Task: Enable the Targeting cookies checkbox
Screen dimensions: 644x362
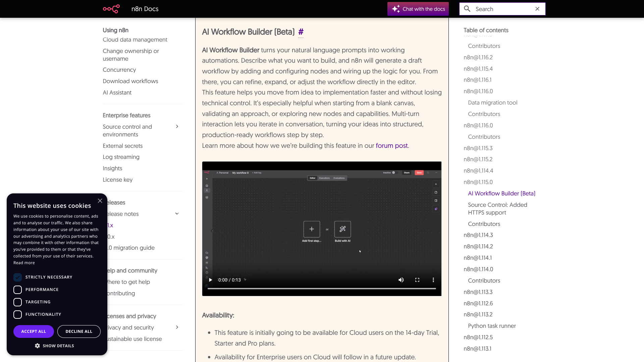Action: pyautogui.click(x=17, y=302)
